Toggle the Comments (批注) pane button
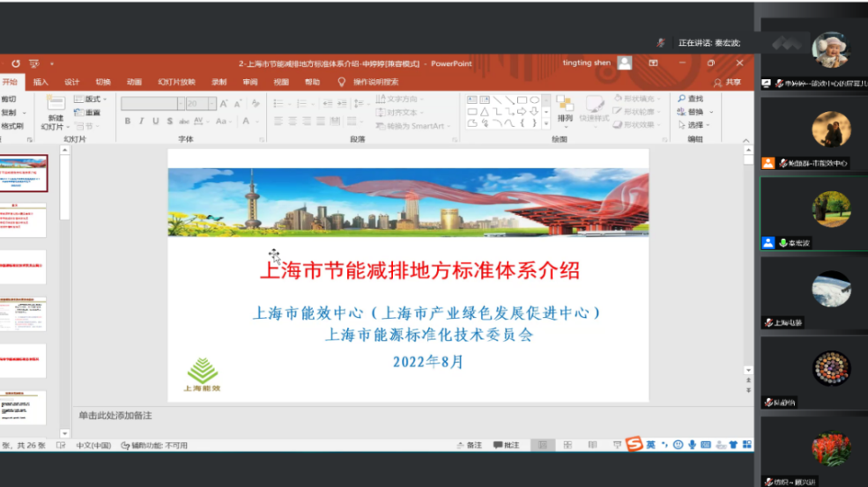 [x=506, y=446]
